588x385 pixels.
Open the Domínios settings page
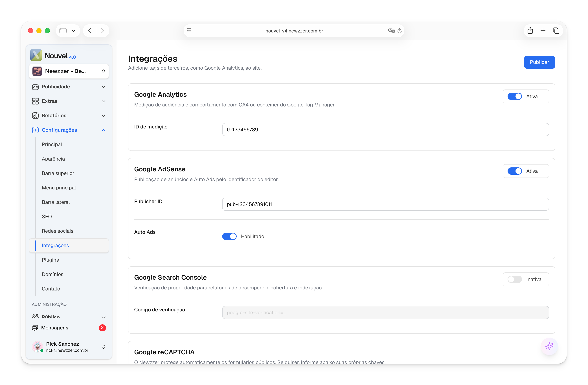pos(53,274)
